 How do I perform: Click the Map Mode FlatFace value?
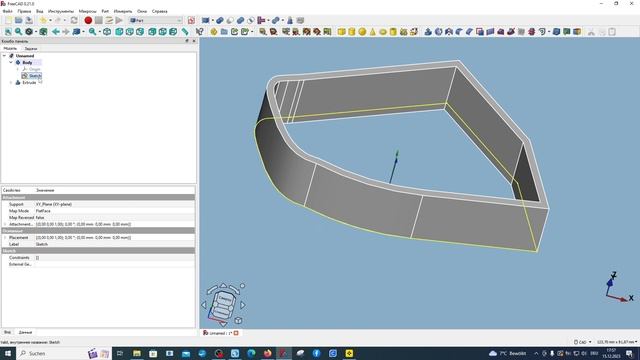point(114,211)
